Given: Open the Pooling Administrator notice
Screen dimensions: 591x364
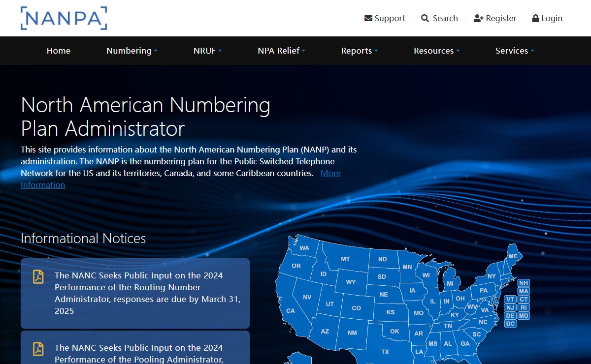Looking at the screenshot, I should [135, 347].
